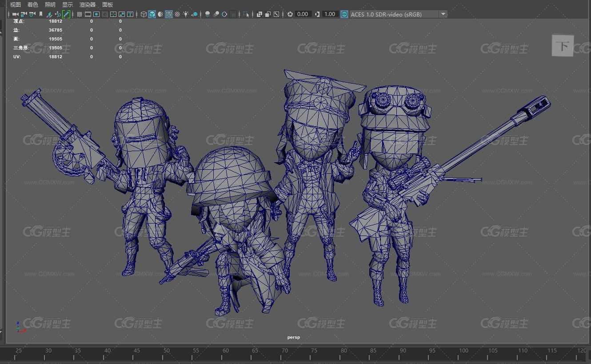Click the Use All Lights bulb icon
This screenshot has width=591, height=364.
click(x=186, y=14)
